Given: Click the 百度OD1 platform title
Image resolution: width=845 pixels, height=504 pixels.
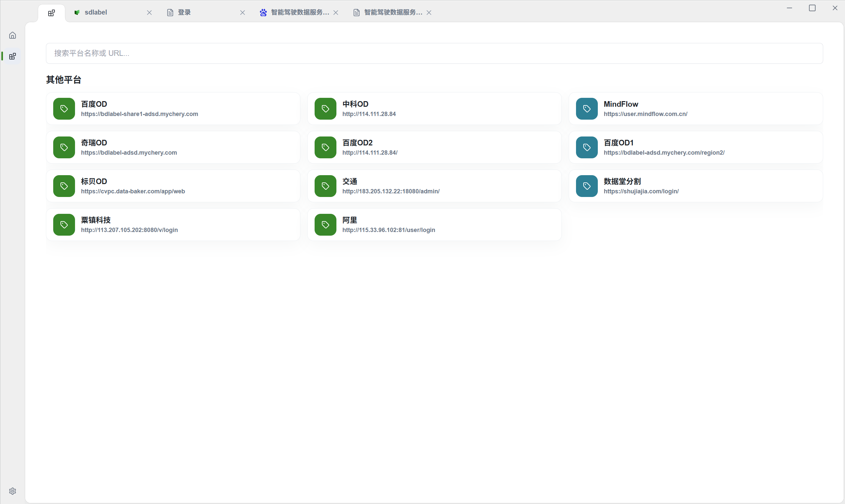Looking at the screenshot, I should [619, 143].
